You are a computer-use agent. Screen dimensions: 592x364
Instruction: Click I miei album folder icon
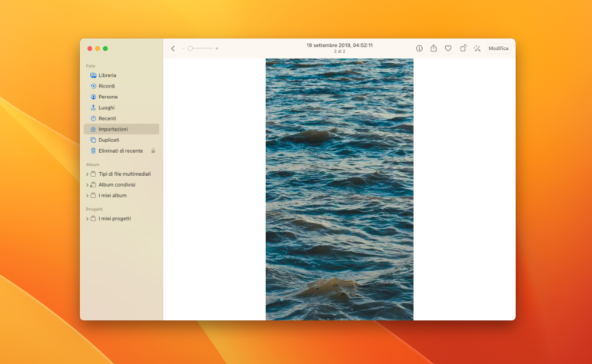coord(93,195)
